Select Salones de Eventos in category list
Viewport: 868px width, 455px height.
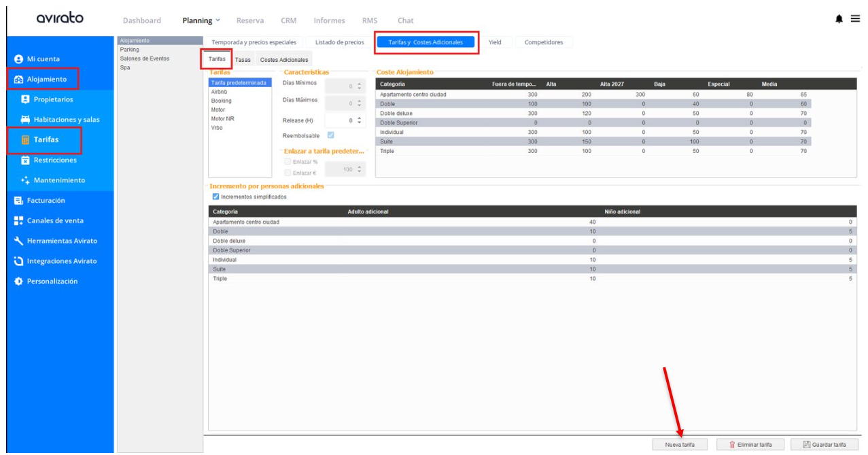coord(160,58)
